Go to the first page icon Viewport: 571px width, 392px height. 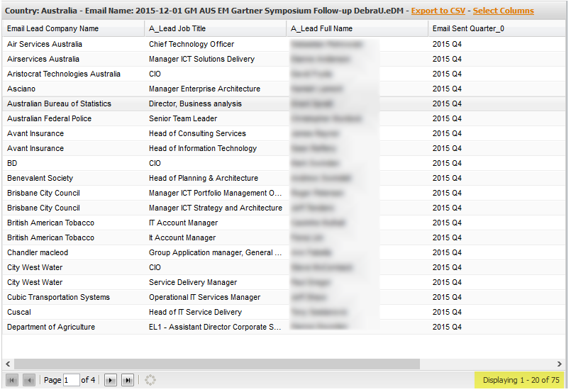[x=11, y=381]
